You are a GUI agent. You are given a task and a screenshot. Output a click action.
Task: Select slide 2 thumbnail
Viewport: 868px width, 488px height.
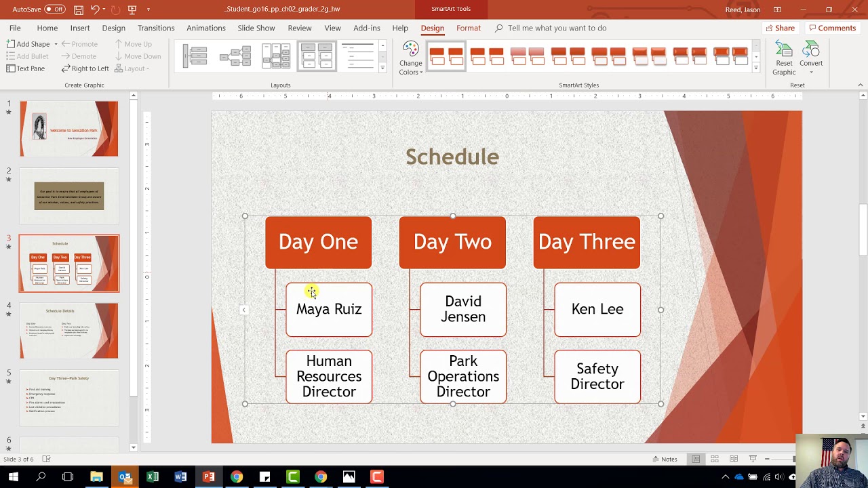[x=68, y=195]
